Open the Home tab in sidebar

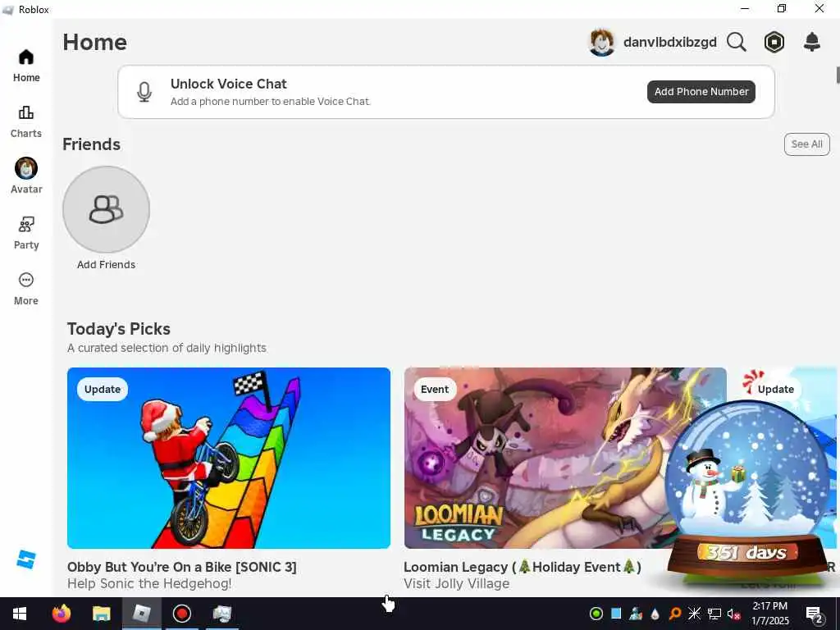26,66
